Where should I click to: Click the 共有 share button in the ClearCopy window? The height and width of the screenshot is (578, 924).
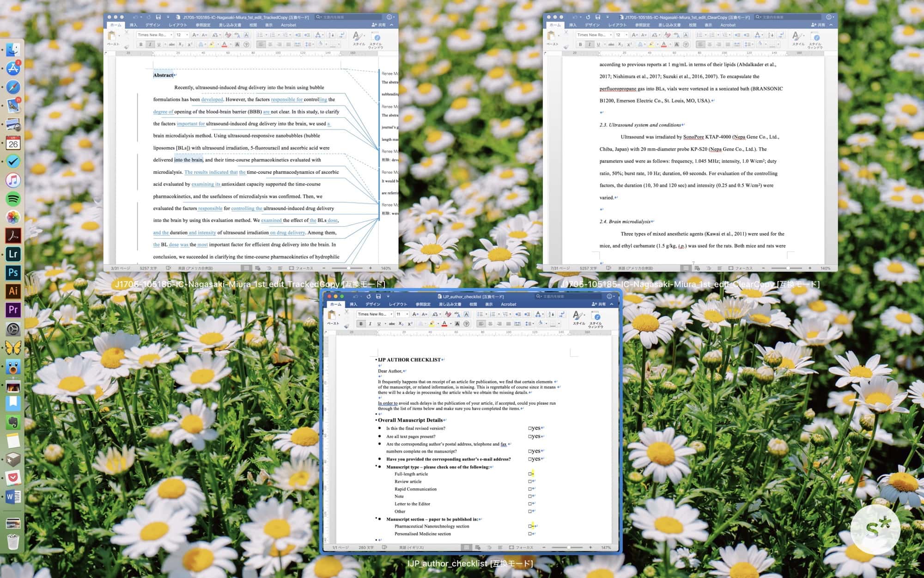(818, 25)
